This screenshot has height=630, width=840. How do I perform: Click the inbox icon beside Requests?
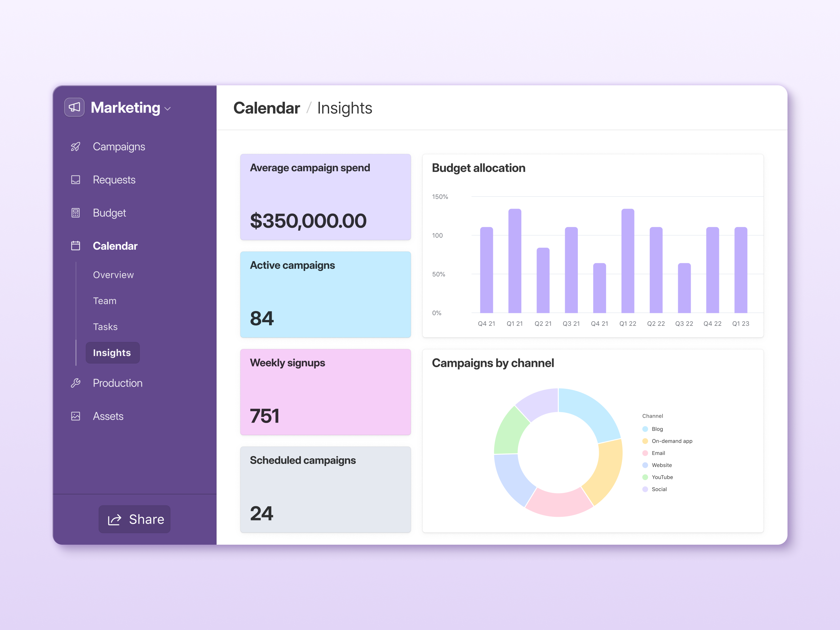click(75, 179)
